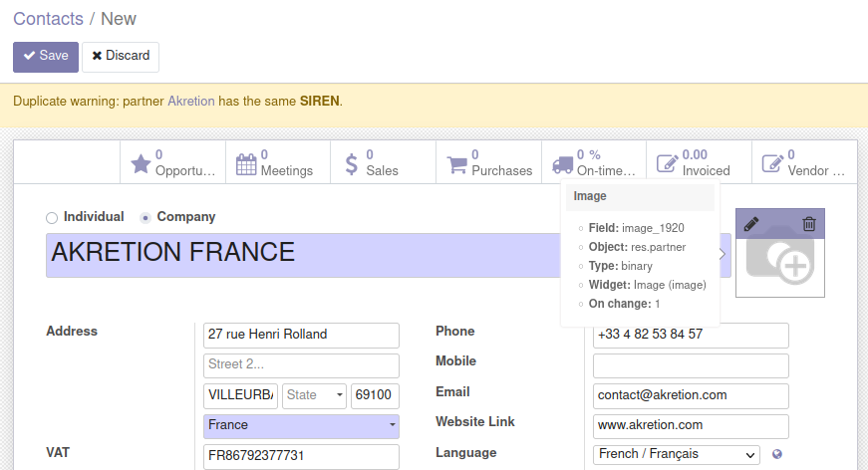Click the street field 27 rue Henri Rolland

click(301, 336)
